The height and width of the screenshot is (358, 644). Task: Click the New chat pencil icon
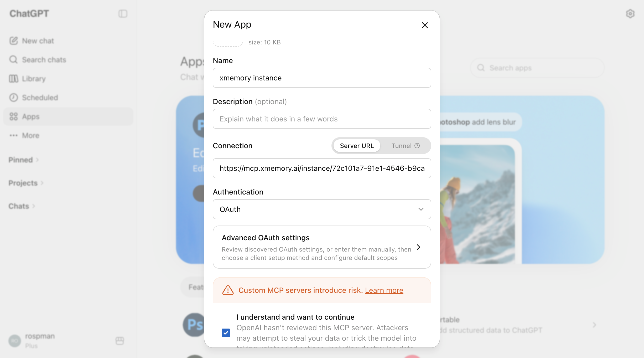pyautogui.click(x=14, y=41)
